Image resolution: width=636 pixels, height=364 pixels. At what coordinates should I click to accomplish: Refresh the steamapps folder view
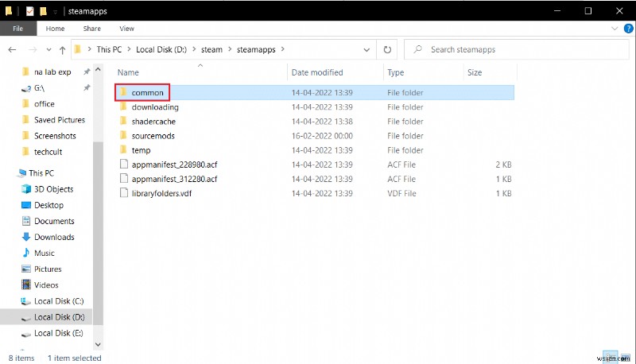pos(387,49)
